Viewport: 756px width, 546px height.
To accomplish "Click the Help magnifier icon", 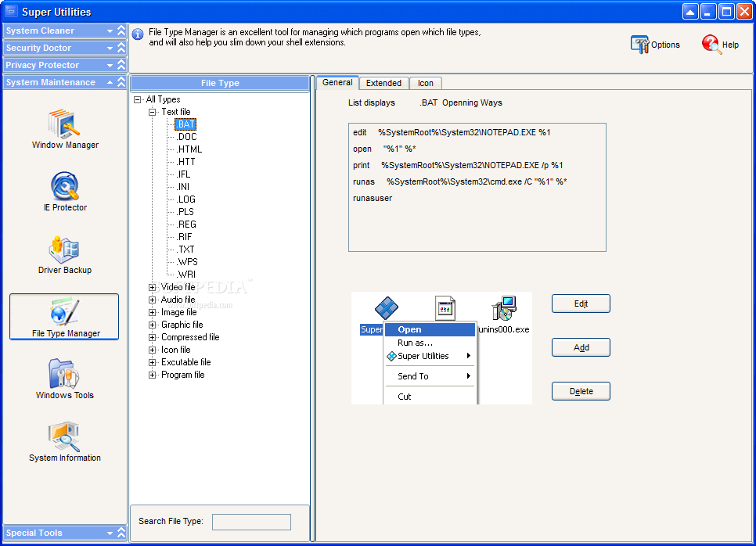I will coord(711,45).
